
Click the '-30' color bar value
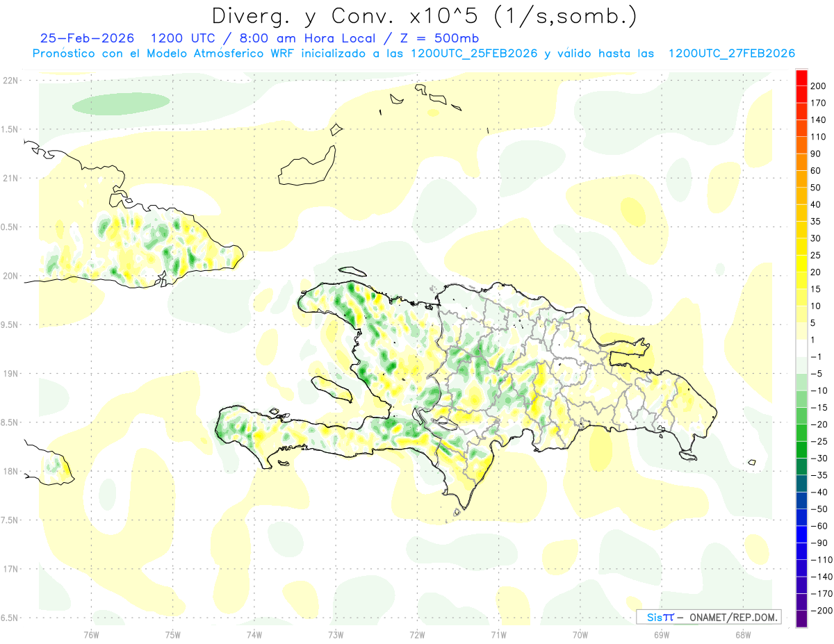(820, 459)
